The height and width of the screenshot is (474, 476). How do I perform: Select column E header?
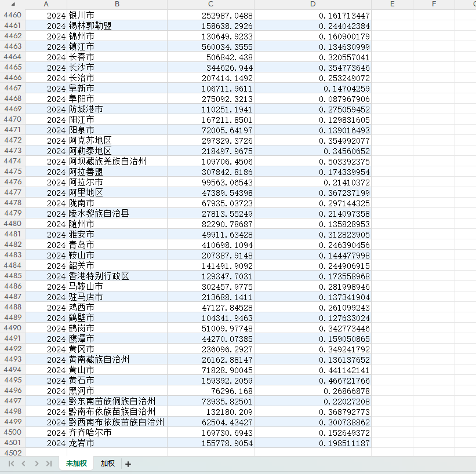392,4
